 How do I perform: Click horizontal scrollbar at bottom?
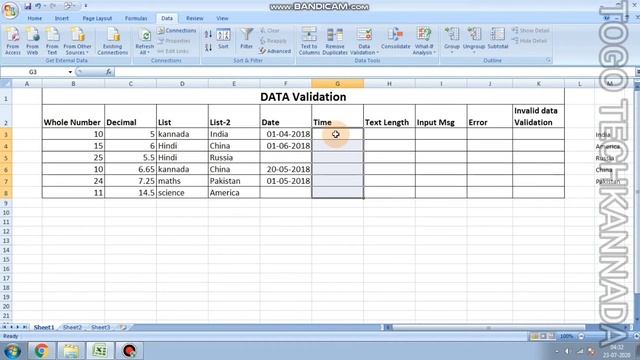click(x=488, y=327)
